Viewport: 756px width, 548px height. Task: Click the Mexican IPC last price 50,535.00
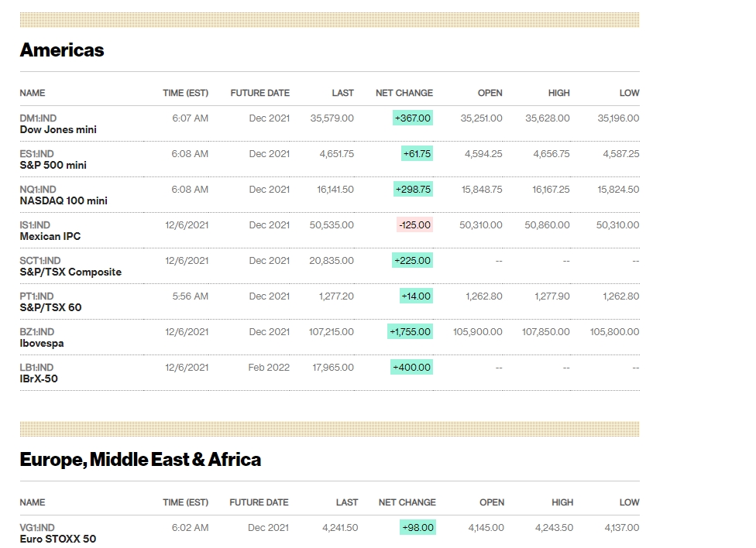click(x=332, y=225)
